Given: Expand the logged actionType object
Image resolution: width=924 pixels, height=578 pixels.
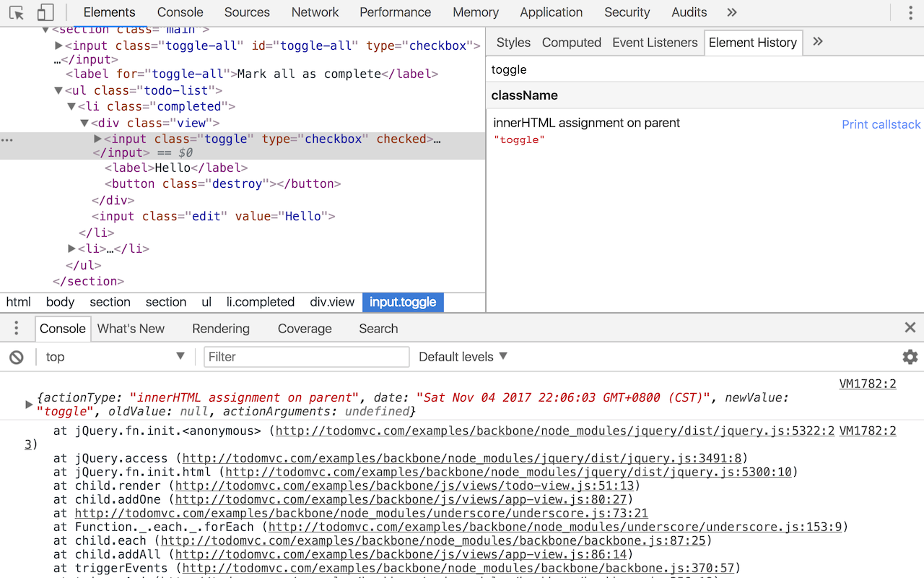Looking at the screenshot, I should click(x=29, y=405).
